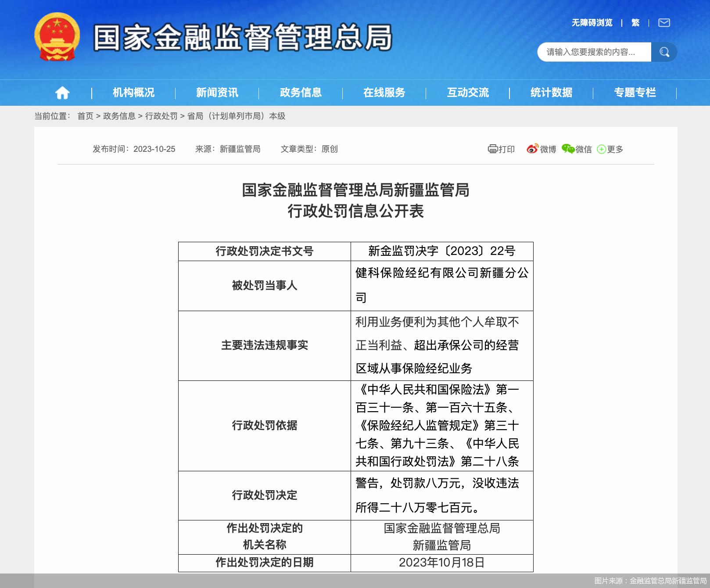Click the cell 行政处罚决定
The width and height of the screenshot is (710, 588).
coord(265,495)
